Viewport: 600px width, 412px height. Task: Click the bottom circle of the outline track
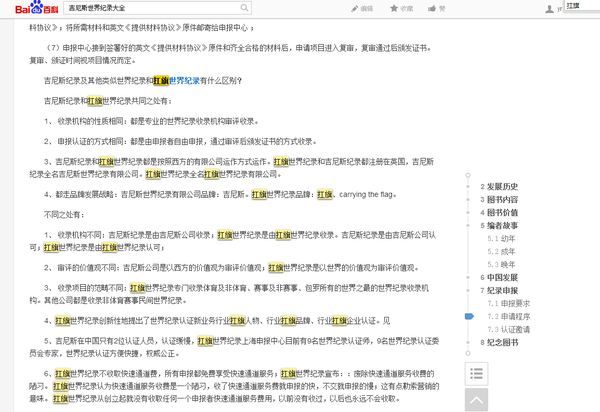468,353
